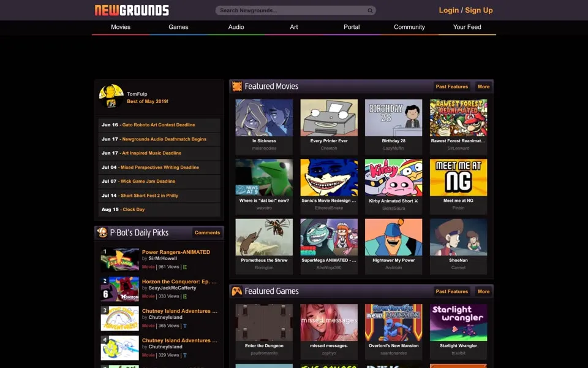Click author Pinbin under Meet me at NG
Screen dimensions: 588x368
(x=458, y=208)
